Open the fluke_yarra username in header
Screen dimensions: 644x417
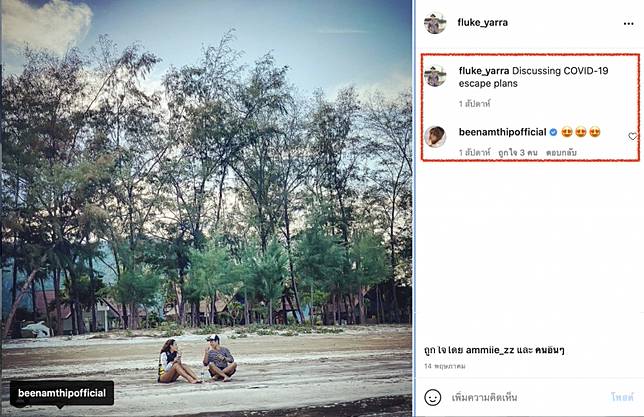click(x=483, y=23)
